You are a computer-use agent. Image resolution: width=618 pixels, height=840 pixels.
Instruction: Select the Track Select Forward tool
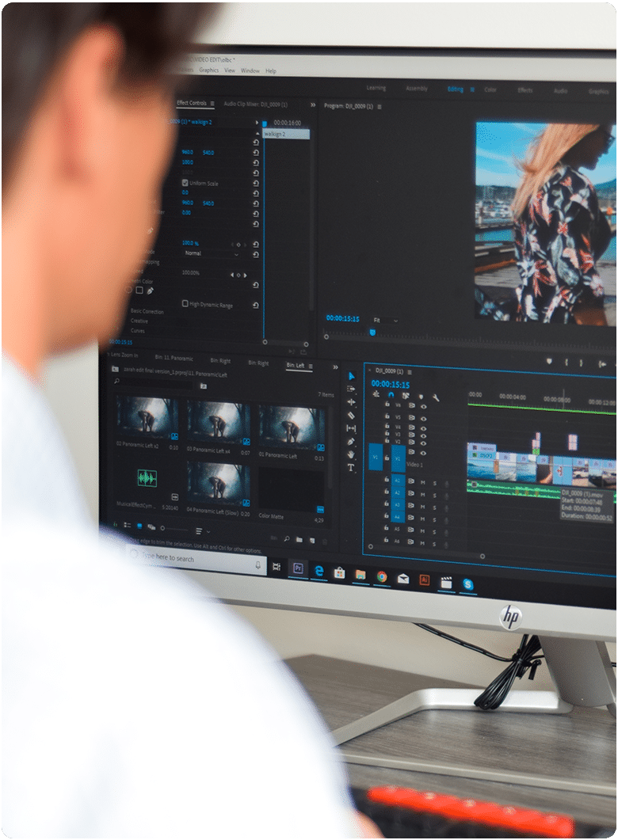click(x=351, y=389)
